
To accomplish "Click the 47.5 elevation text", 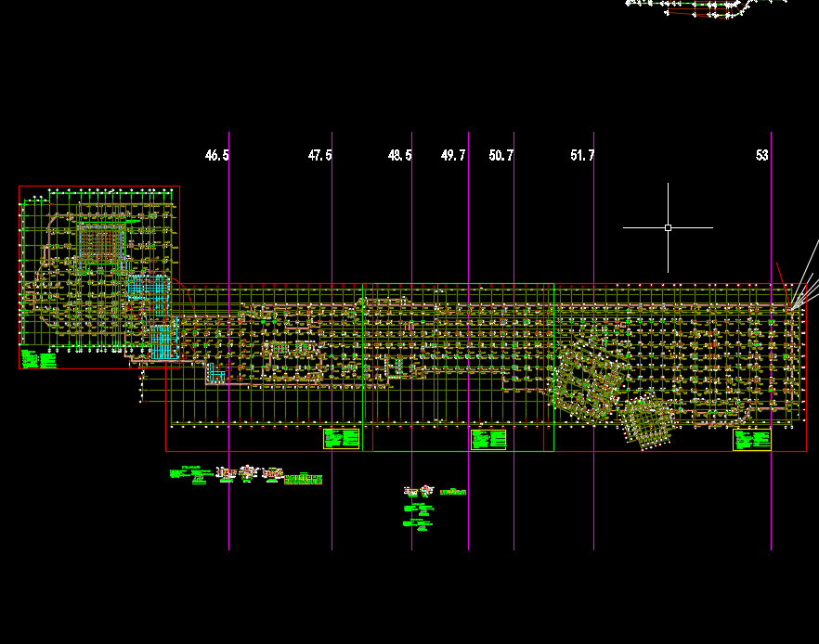I will click(x=319, y=156).
